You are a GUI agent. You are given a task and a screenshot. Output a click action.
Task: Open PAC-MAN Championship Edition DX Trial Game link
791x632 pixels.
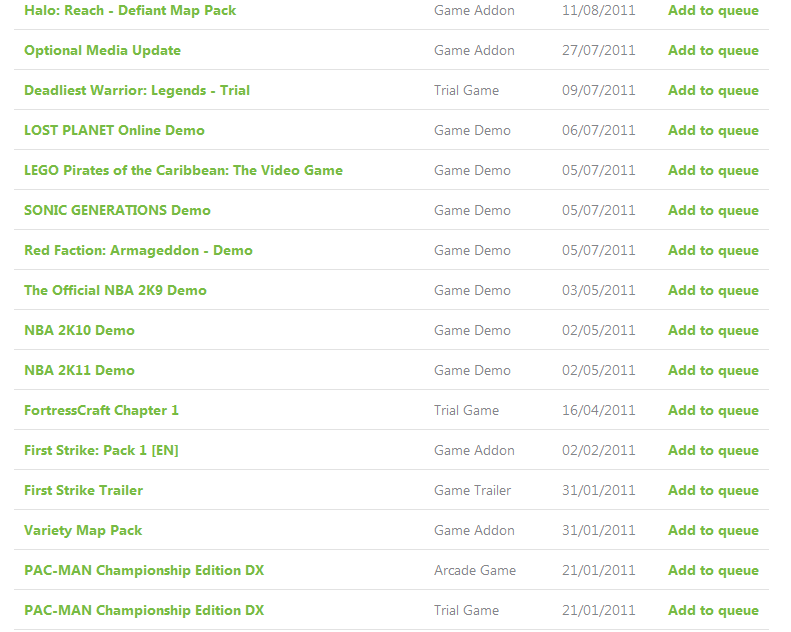click(x=144, y=610)
